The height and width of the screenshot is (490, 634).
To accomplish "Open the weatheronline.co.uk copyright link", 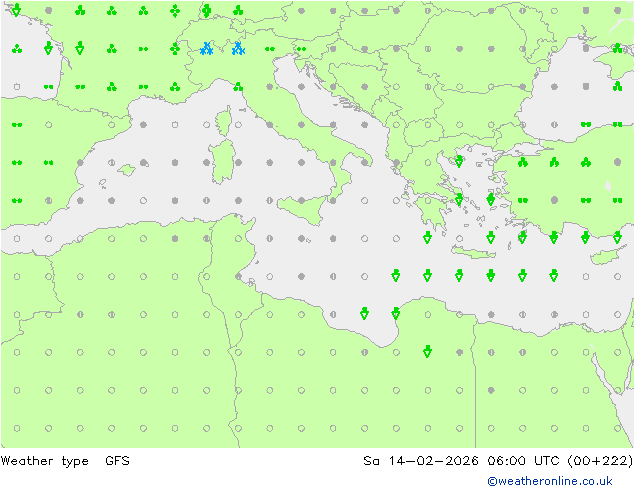I will coord(550,481).
